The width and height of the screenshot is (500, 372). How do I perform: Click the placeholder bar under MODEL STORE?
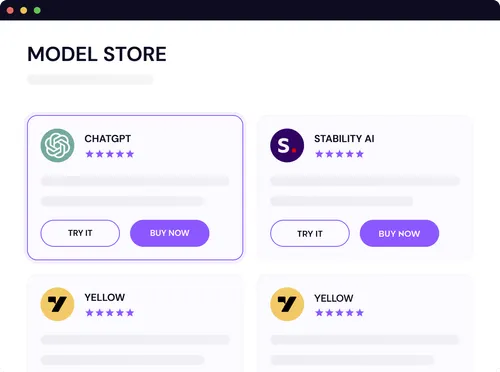point(90,79)
